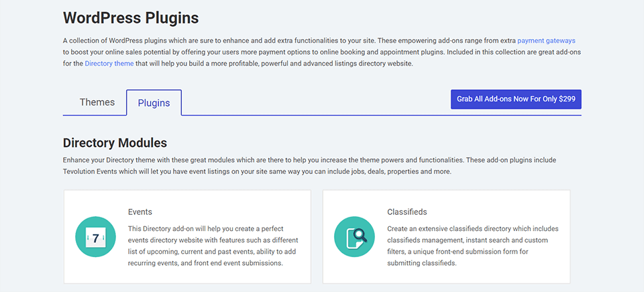
Task: Open the Classifieds add-on title
Action: click(407, 211)
